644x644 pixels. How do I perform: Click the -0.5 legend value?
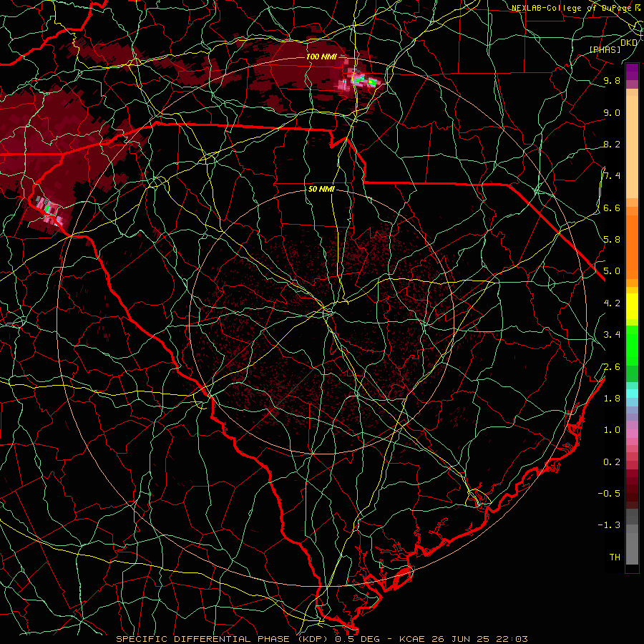click(x=609, y=493)
